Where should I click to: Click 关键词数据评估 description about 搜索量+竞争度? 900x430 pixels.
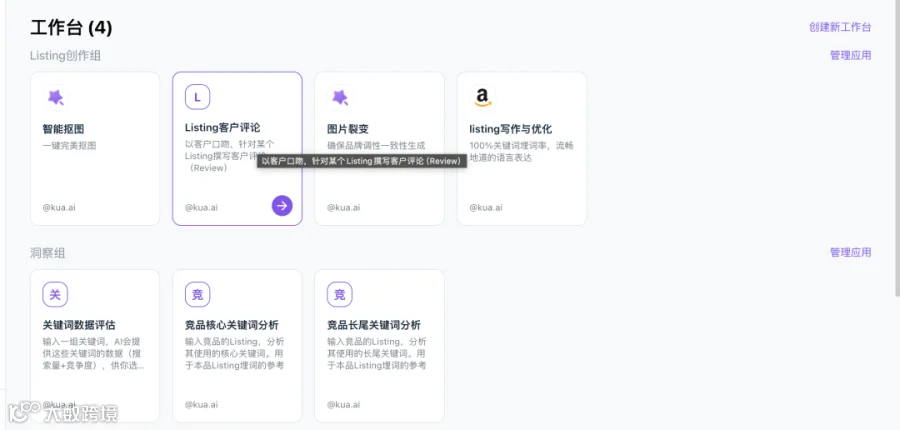(94, 354)
